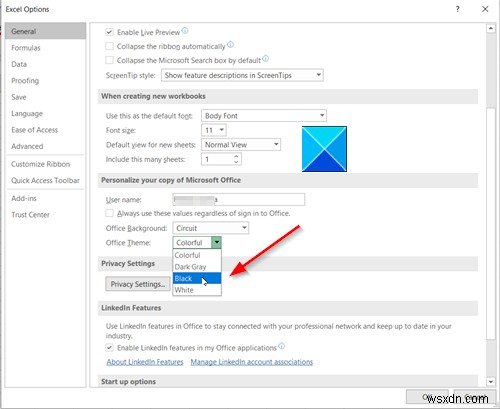Click info icon beside Collapse Microsoft Search box
The height and width of the screenshot is (409, 500).
[x=265, y=58]
